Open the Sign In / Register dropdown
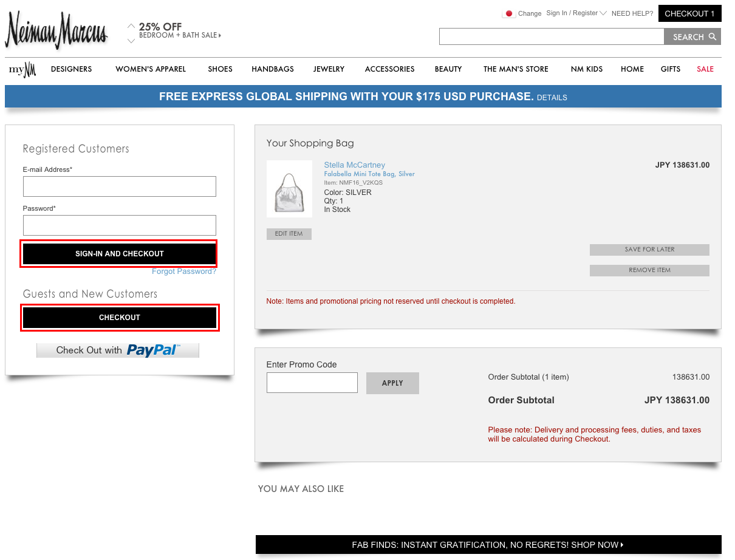 [576, 13]
